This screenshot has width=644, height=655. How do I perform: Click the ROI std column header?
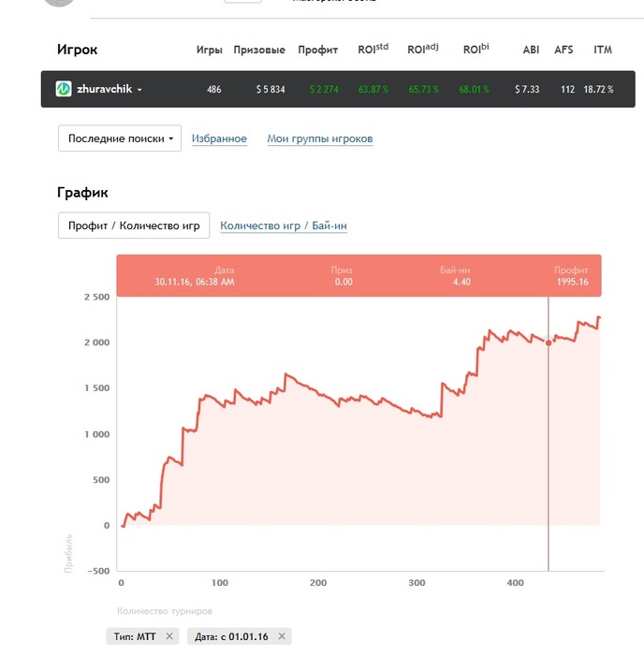tap(373, 49)
